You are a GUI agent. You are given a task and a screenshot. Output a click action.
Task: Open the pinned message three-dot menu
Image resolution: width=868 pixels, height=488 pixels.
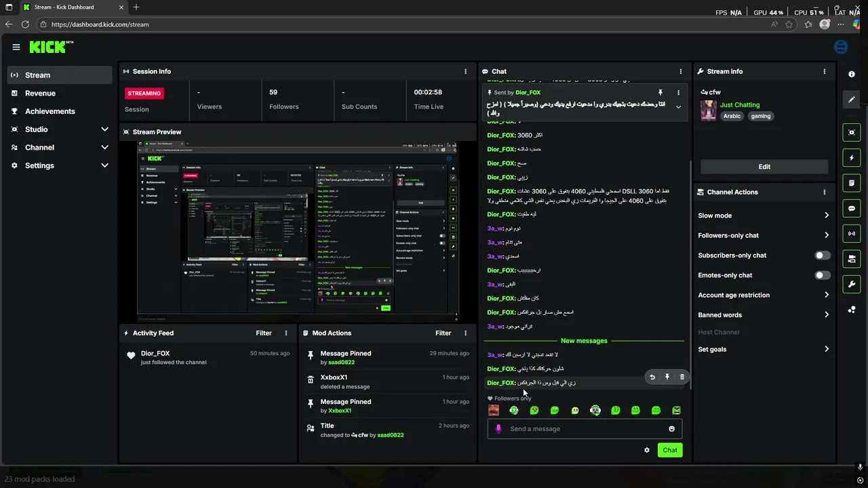(678, 92)
